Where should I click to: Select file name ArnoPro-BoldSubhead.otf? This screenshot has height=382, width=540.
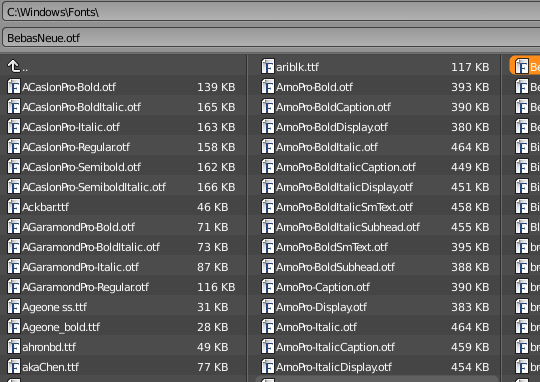335,267
